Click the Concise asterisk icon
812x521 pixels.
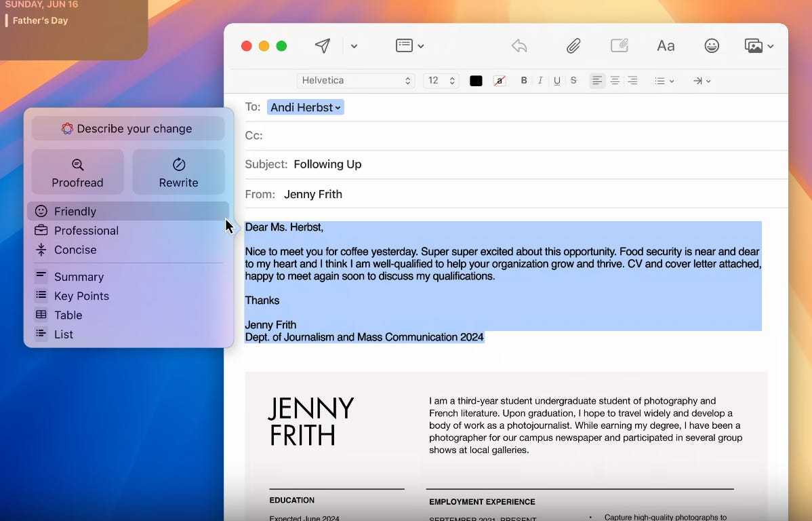click(x=41, y=250)
